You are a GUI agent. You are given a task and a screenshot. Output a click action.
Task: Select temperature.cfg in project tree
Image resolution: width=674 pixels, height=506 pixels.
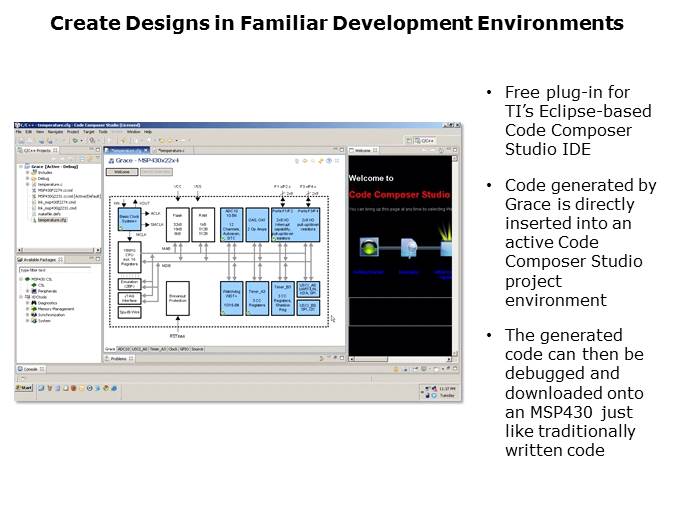click(x=53, y=218)
